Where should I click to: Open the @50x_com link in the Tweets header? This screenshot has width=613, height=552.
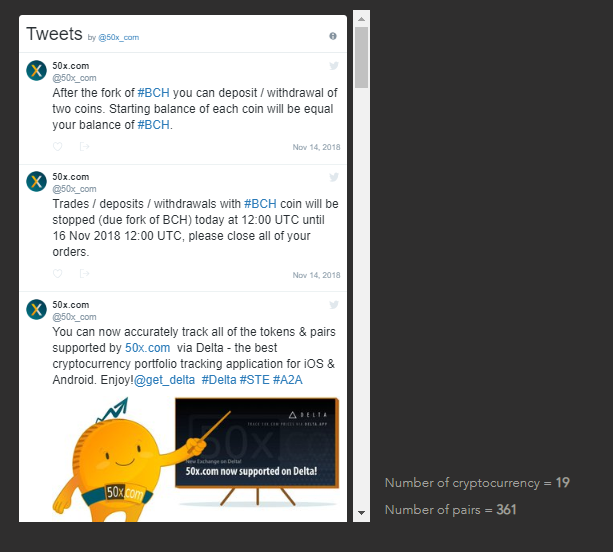pos(118,38)
